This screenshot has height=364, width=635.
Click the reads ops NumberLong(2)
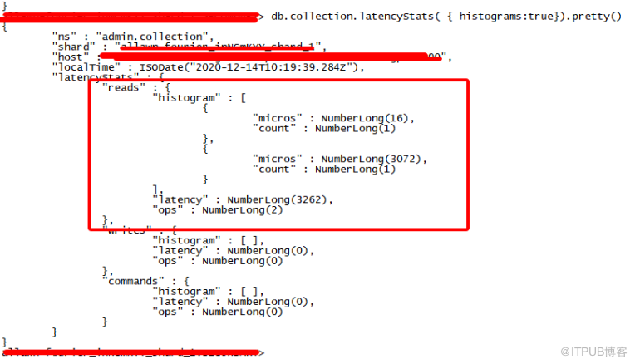click(242, 209)
